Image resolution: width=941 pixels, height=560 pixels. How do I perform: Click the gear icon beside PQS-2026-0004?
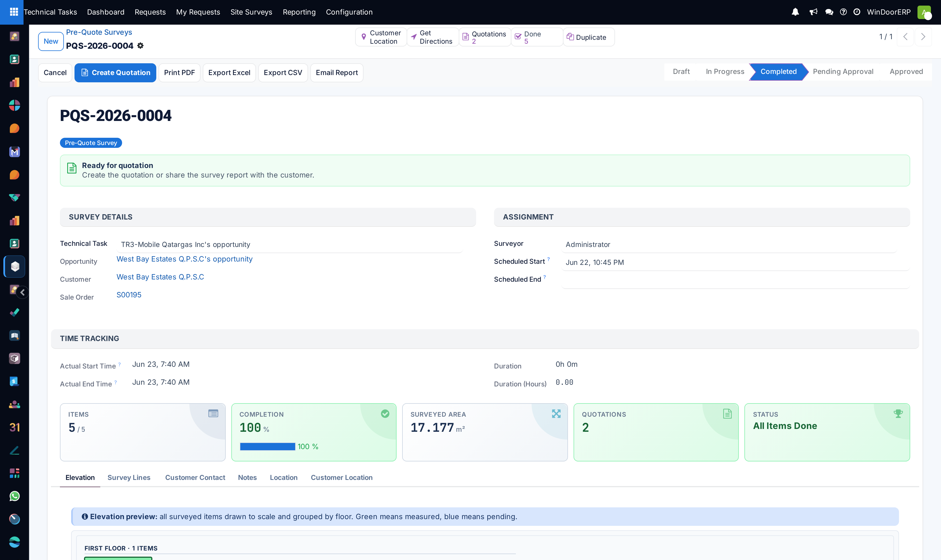pos(140,46)
